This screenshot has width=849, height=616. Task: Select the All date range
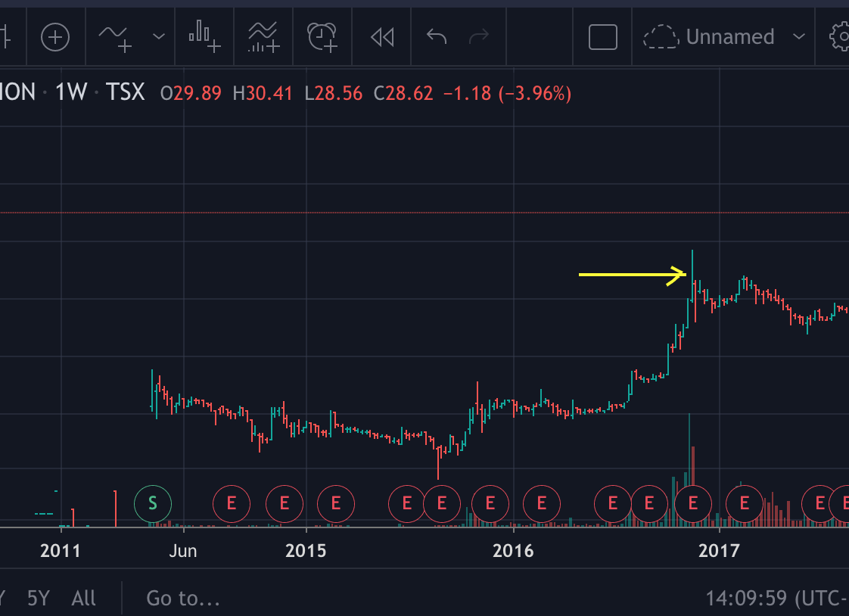click(83, 598)
